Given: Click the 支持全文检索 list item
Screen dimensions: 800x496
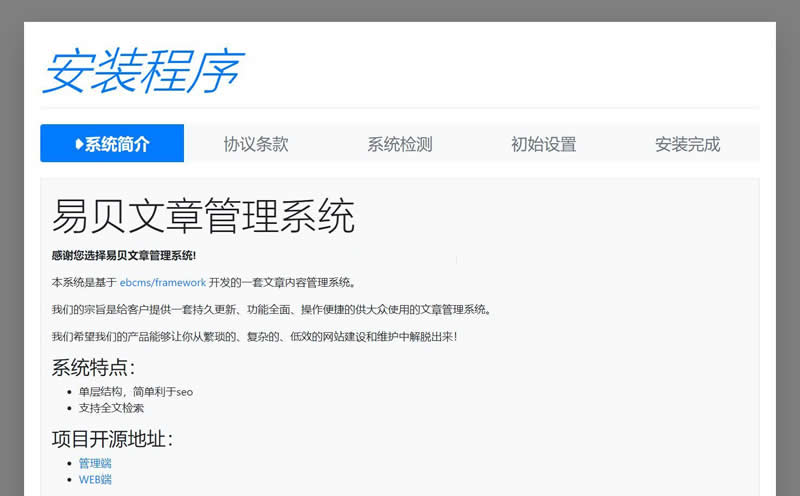Looking at the screenshot, I should 111,408.
